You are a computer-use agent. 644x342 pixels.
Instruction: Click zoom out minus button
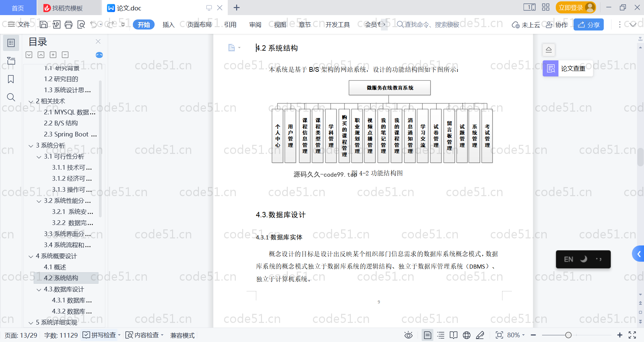click(x=533, y=335)
